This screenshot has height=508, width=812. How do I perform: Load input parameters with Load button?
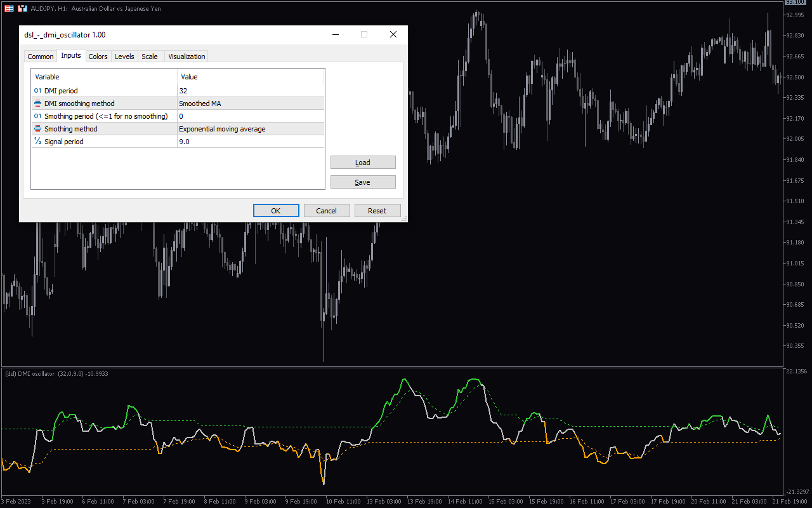pyautogui.click(x=363, y=163)
